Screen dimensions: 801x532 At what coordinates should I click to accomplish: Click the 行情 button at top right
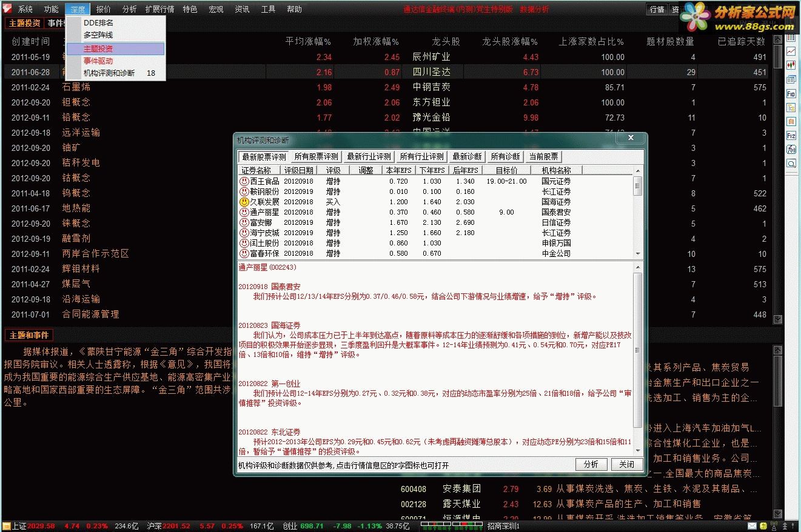(x=657, y=9)
